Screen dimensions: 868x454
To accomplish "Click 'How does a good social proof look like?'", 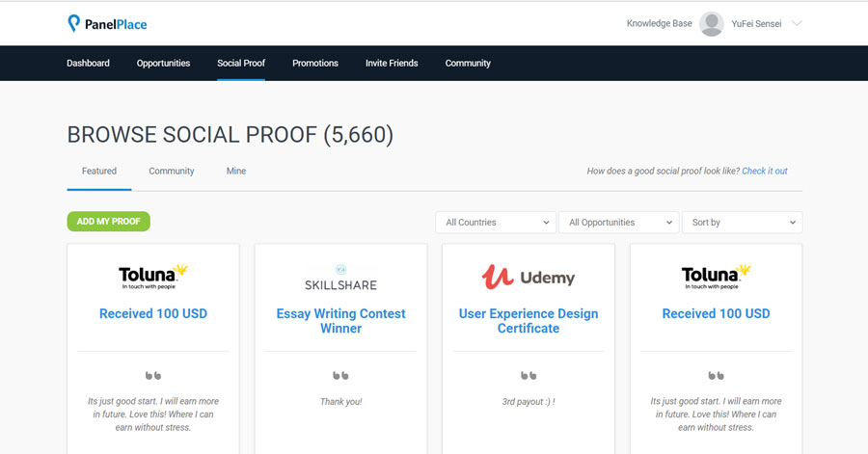I will [x=664, y=171].
